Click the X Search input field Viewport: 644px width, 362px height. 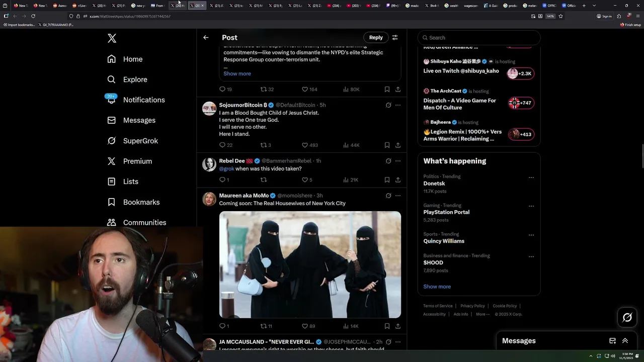479,38
